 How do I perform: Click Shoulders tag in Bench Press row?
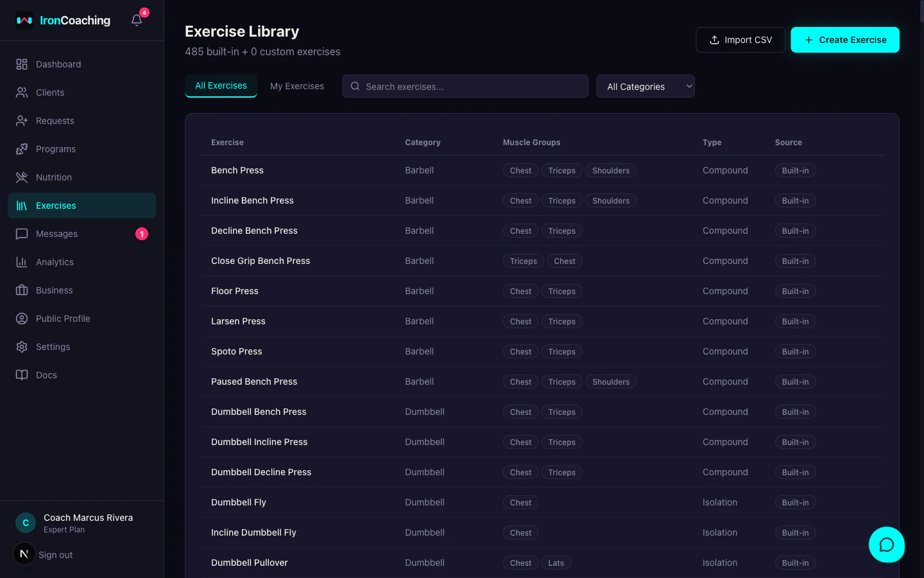[611, 170]
